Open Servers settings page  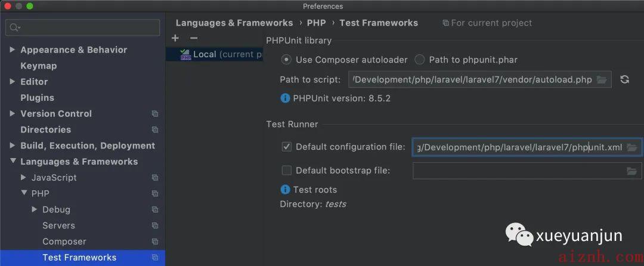(x=58, y=226)
